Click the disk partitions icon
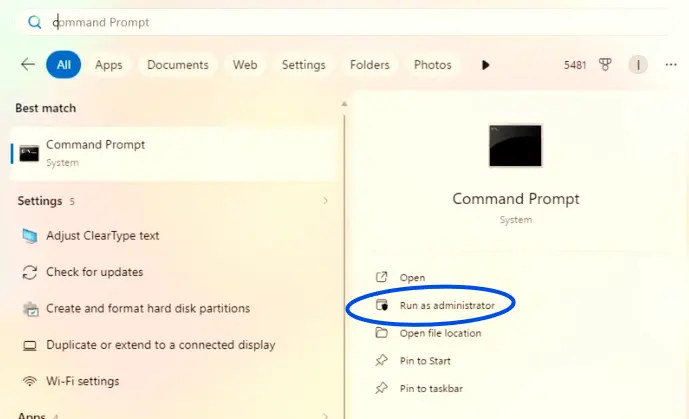 click(30, 309)
